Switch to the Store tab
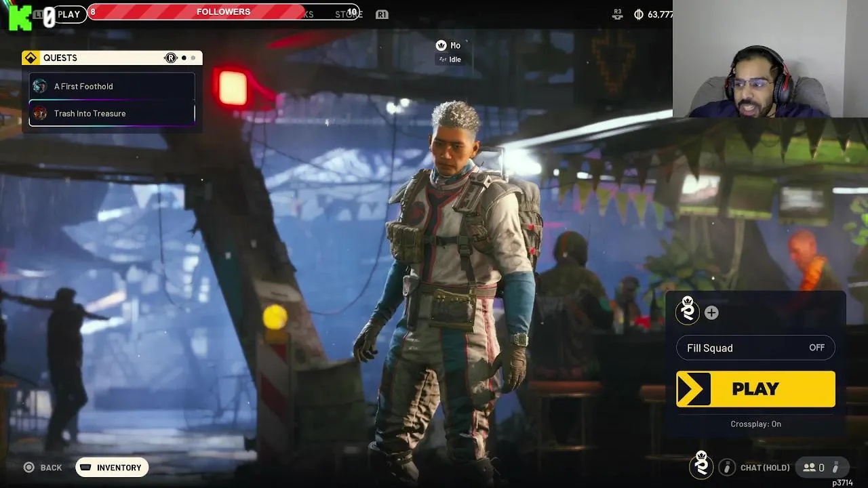Image resolution: width=868 pixels, height=488 pixels. (349, 14)
